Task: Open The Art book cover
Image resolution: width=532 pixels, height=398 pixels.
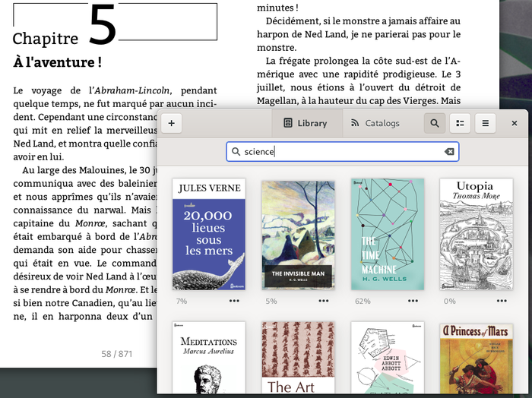Action: point(298,358)
